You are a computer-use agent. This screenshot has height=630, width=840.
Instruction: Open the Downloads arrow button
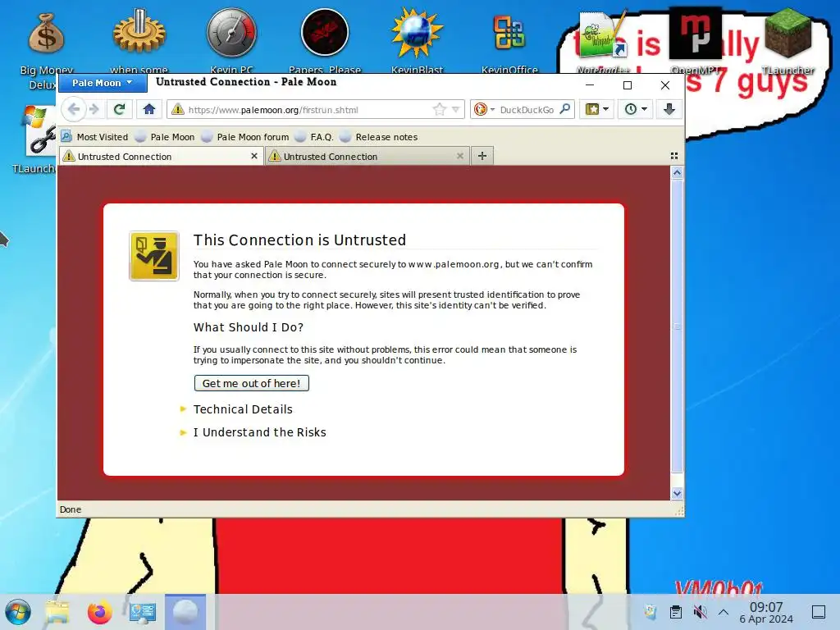669,109
